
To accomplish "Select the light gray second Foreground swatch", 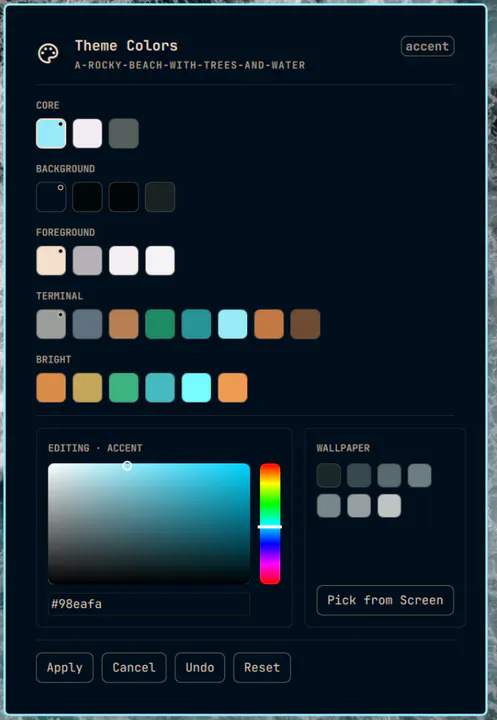I will (x=87, y=261).
